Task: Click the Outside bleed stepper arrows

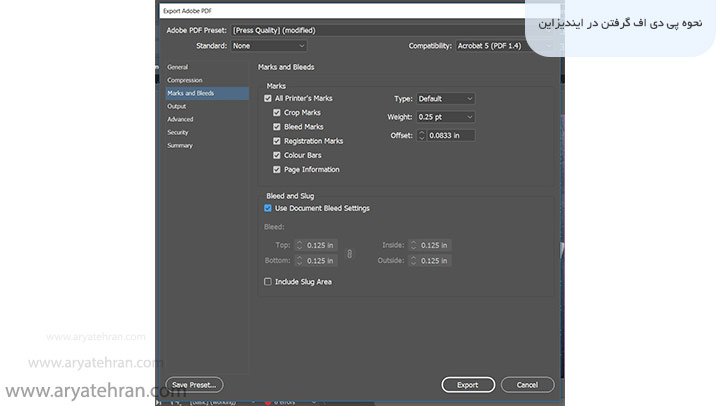Action: 414,261
